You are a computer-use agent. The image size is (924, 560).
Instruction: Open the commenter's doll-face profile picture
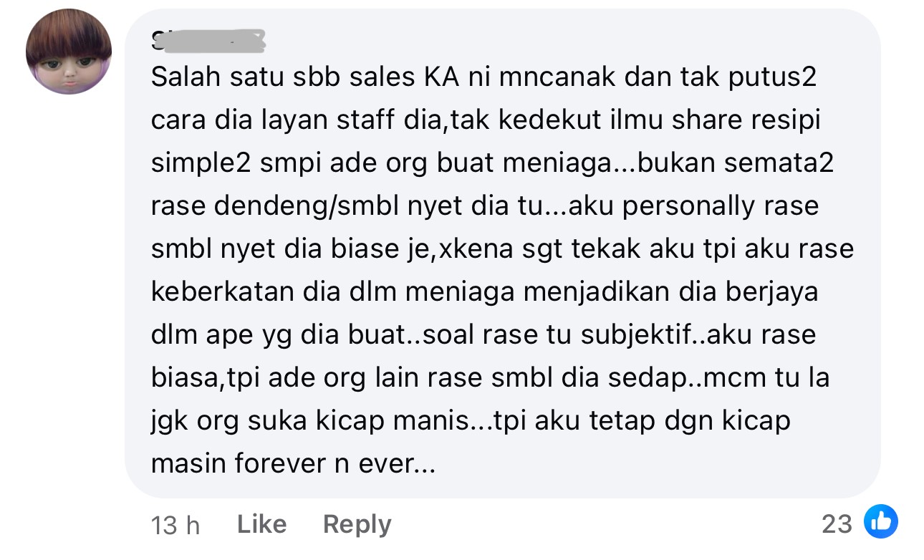point(69,52)
